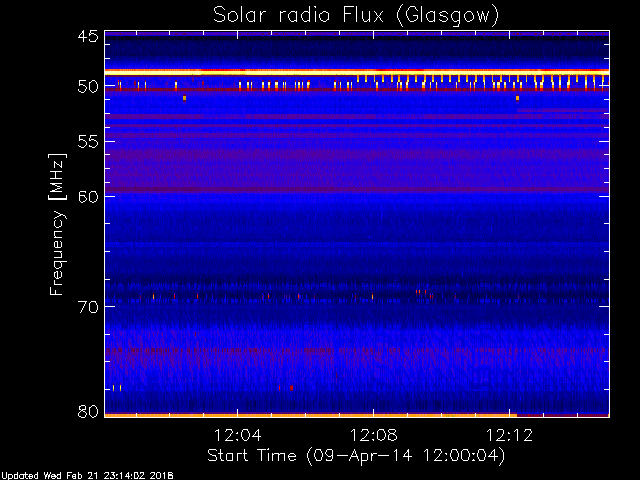Click the '80' frequency tick label
640x480 pixels.
pos(88,411)
